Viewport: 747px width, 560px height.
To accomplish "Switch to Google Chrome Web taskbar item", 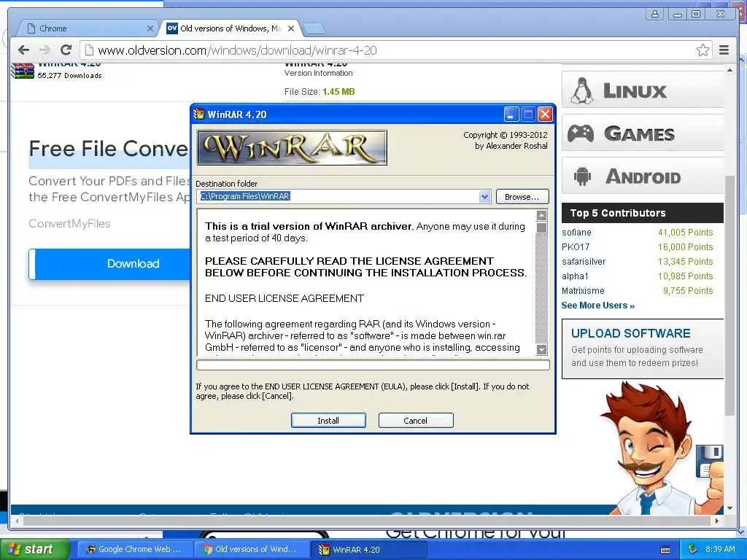I will pyautogui.click(x=135, y=550).
